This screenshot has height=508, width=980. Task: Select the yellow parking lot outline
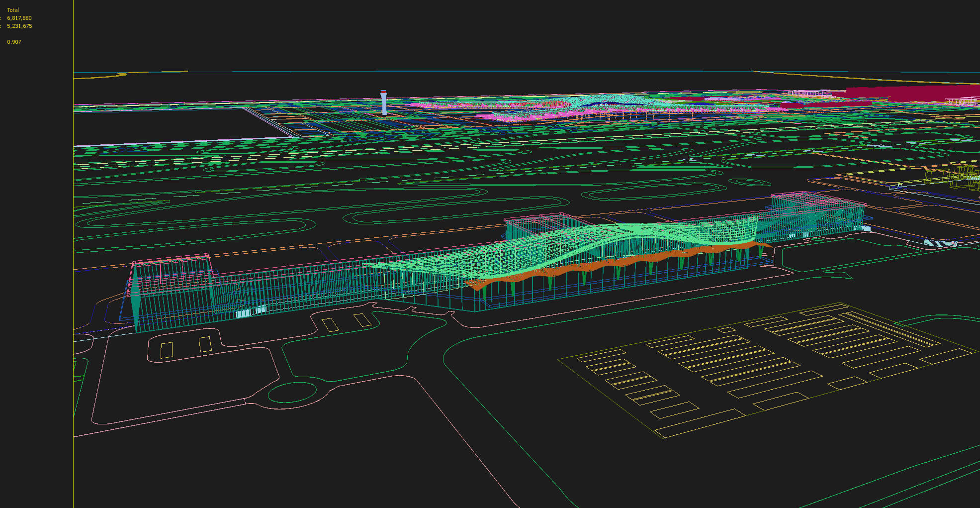click(768, 371)
